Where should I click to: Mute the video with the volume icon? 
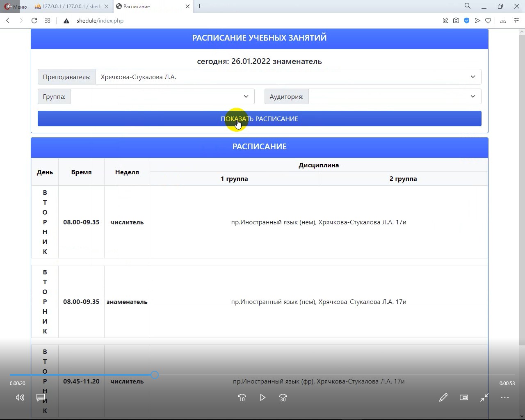20,397
